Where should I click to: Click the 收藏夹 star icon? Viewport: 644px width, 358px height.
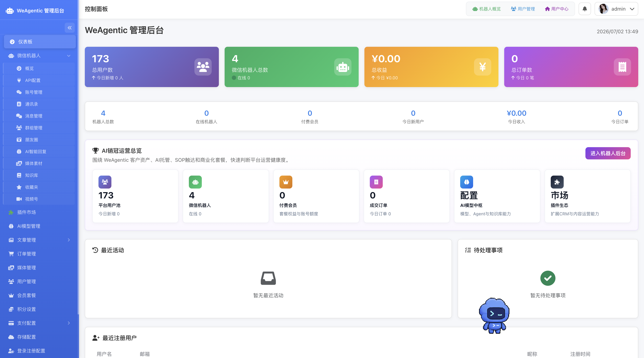click(x=19, y=187)
